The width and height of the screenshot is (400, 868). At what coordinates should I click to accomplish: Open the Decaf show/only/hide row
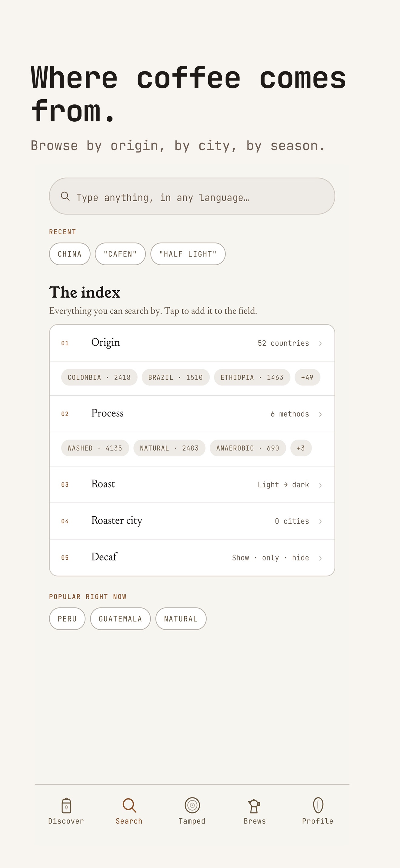click(x=192, y=558)
